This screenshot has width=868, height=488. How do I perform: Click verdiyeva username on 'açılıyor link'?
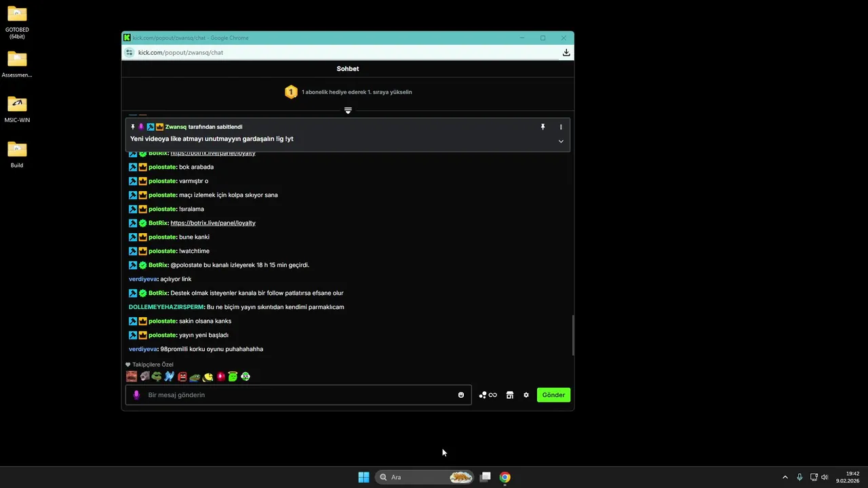tap(143, 279)
